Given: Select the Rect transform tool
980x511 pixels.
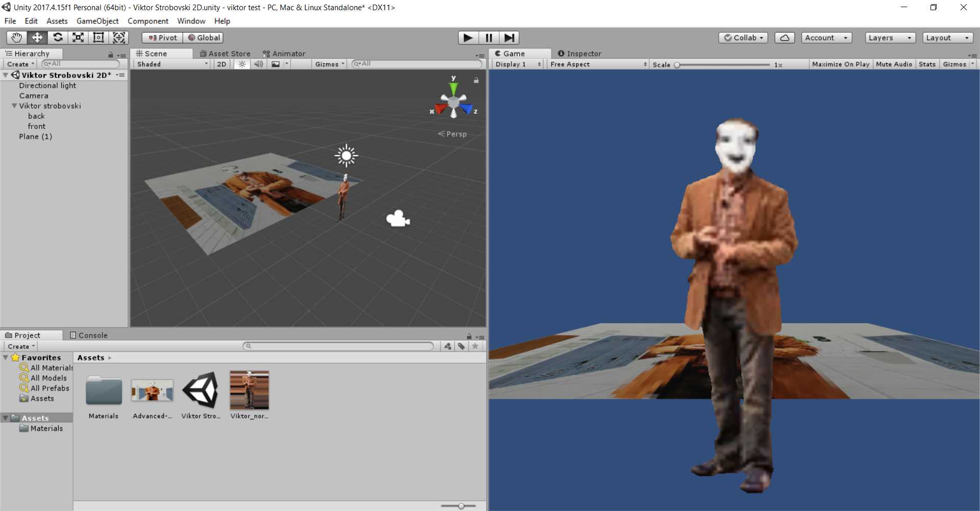Looking at the screenshot, I should [99, 38].
